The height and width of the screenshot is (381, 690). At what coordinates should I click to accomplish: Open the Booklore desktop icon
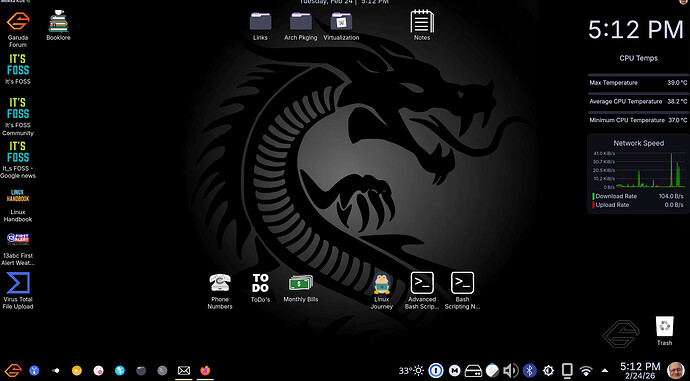coord(58,25)
